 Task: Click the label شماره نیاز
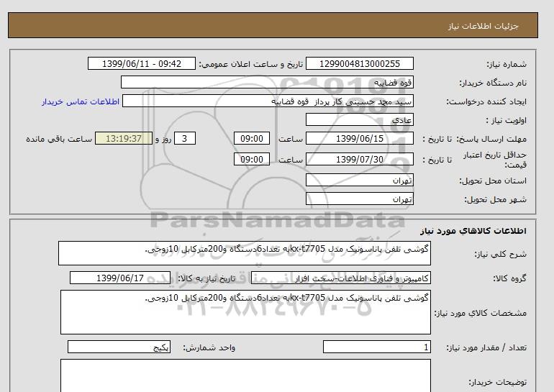pos(507,64)
